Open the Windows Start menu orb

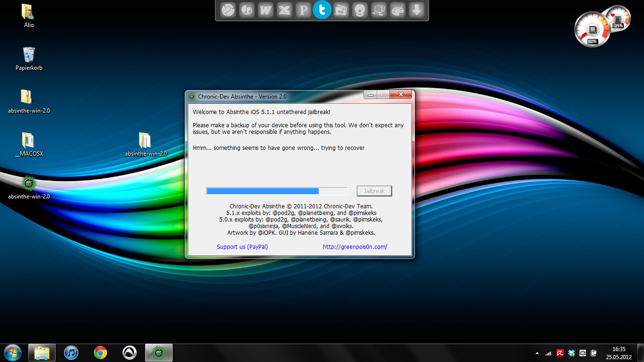pos(12,353)
